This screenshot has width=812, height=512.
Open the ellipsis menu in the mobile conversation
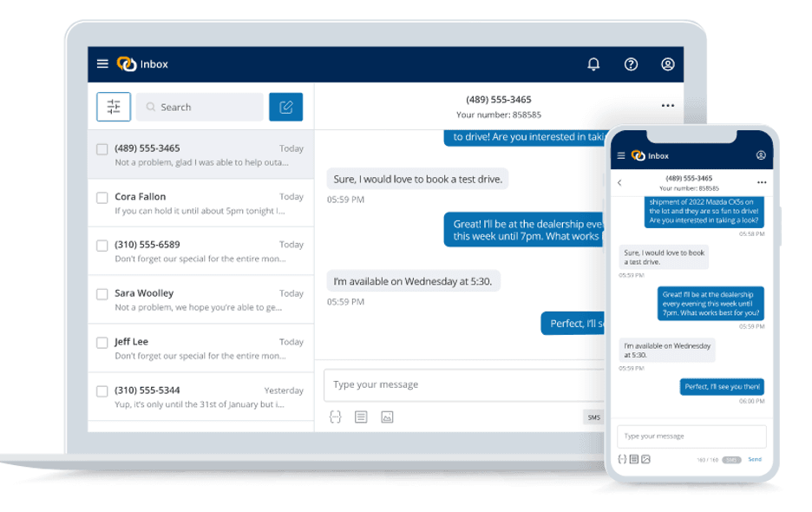click(x=763, y=182)
